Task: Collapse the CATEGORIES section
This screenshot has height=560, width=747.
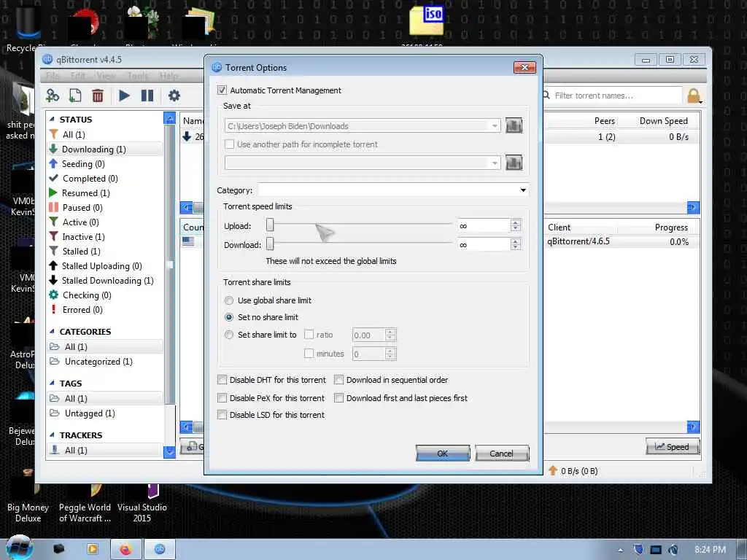Action: (x=52, y=331)
